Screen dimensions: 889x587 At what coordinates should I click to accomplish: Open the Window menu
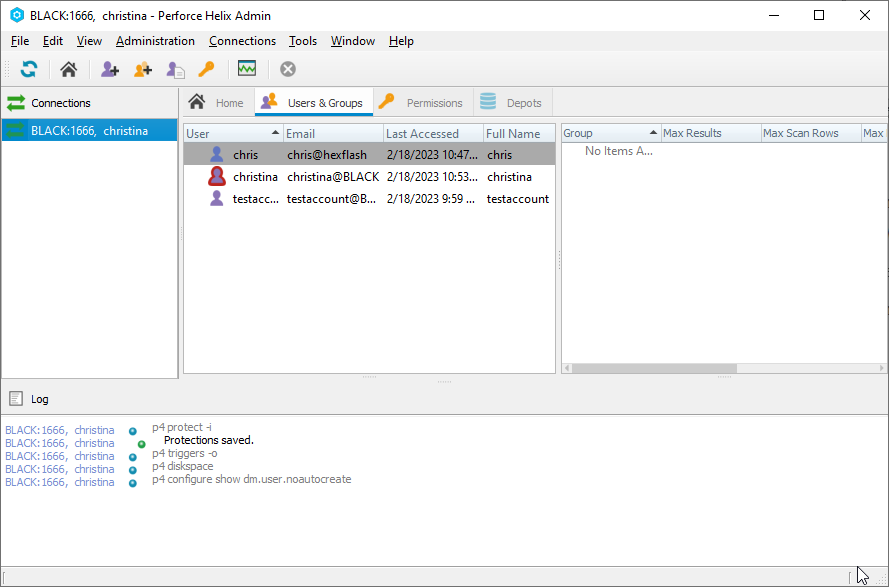(x=353, y=41)
